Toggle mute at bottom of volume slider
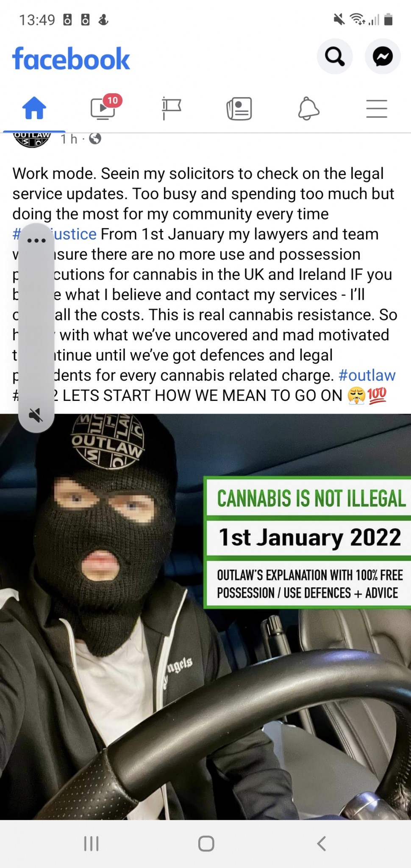This screenshot has height=868, width=411. 36,415
